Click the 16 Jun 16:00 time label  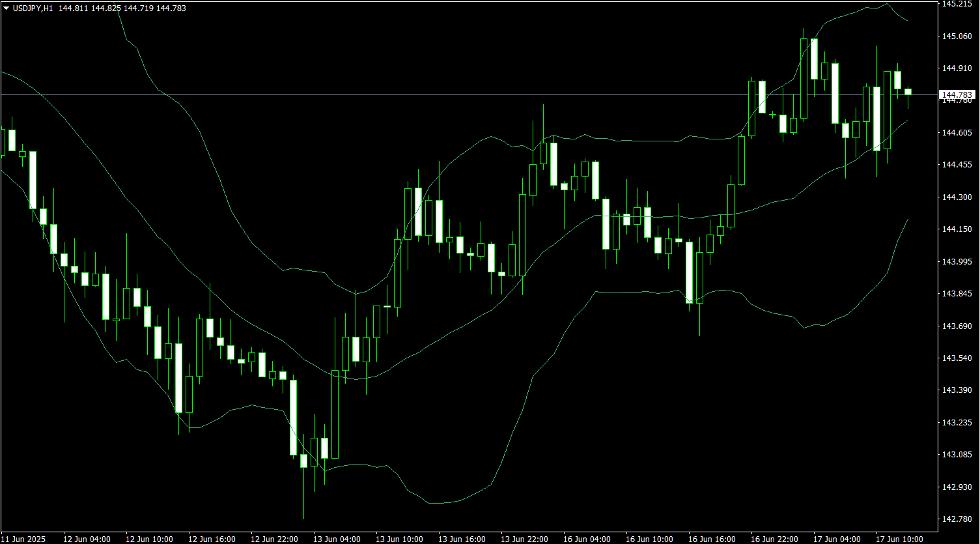(x=712, y=539)
